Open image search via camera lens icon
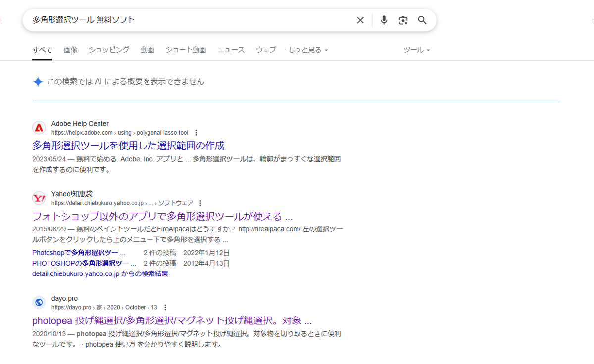This screenshot has height=364, width=594. (x=403, y=20)
